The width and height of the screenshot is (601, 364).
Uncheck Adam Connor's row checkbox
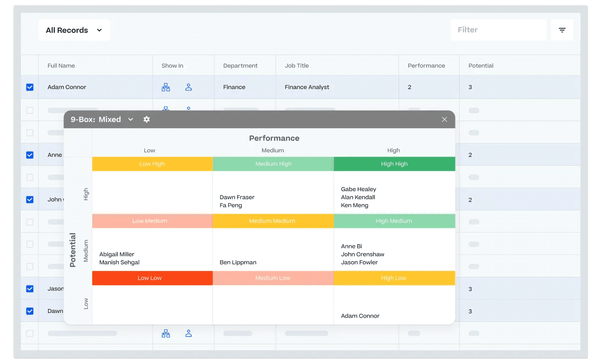[x=30, y=87]
